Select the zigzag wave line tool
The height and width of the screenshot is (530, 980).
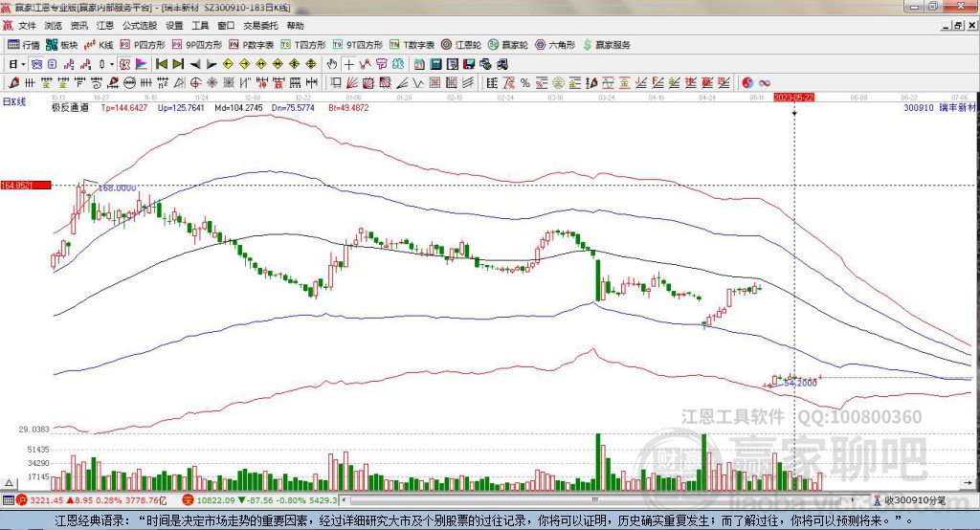point(418,82)
